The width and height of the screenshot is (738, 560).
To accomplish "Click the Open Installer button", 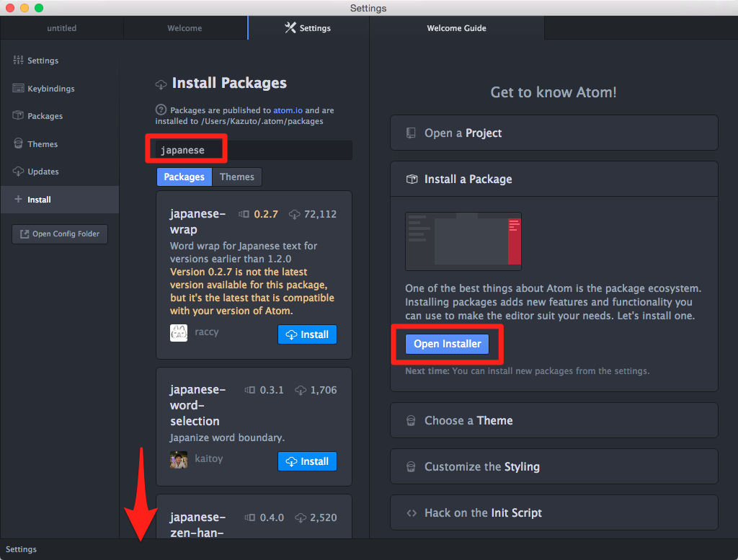I will (x=447, y=344).
